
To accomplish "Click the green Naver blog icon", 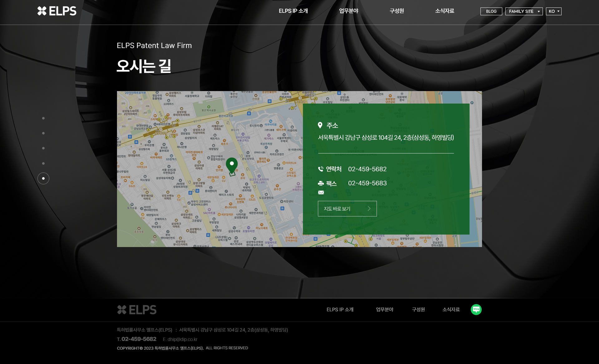I will [476, 309].
